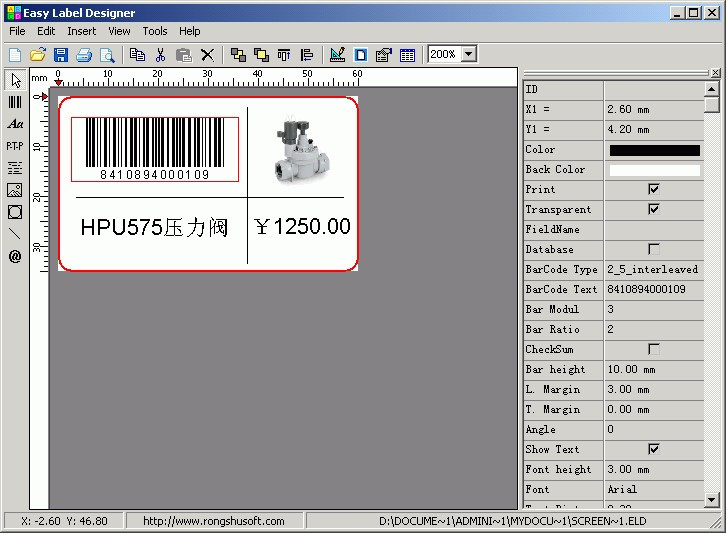Open the 200% zoom dropdown arrow
The image size is (726, 533).
(x=469, y=54)
